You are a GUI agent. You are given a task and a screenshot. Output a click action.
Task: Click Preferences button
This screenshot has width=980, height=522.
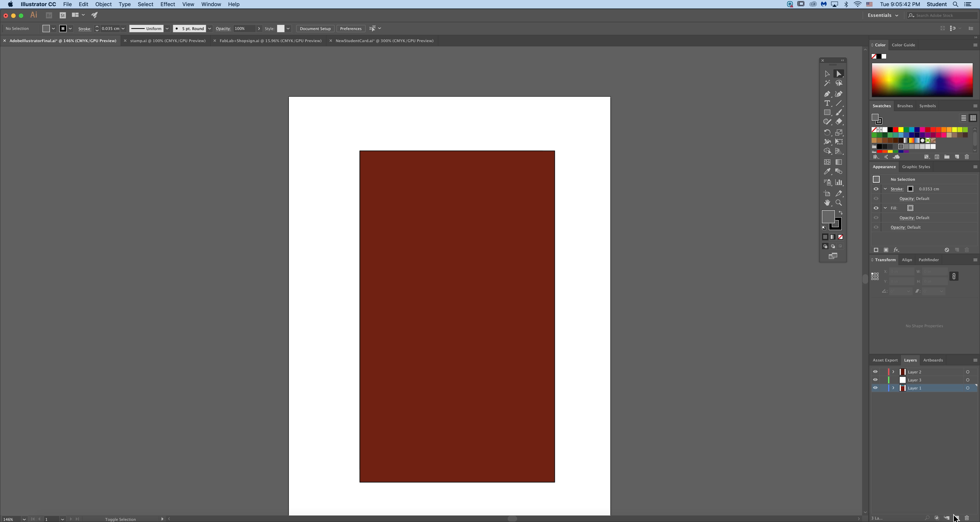click(x=350, y=29)
